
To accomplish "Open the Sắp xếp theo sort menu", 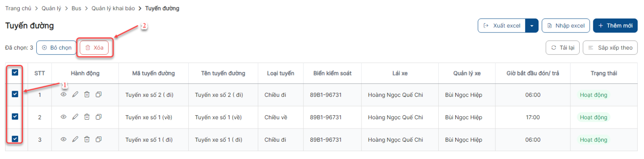I will click(x=610, y=48).
